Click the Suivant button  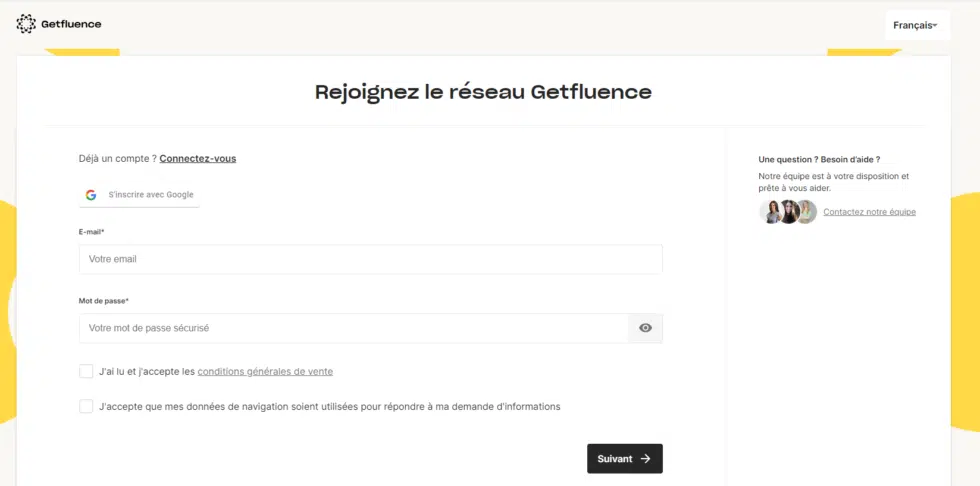point(624,459)
